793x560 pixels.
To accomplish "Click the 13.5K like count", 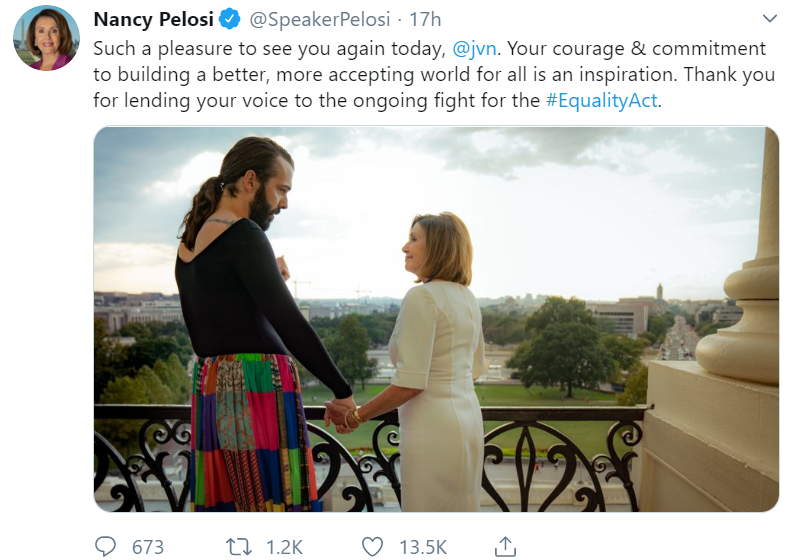I will (x=423, y=547).
